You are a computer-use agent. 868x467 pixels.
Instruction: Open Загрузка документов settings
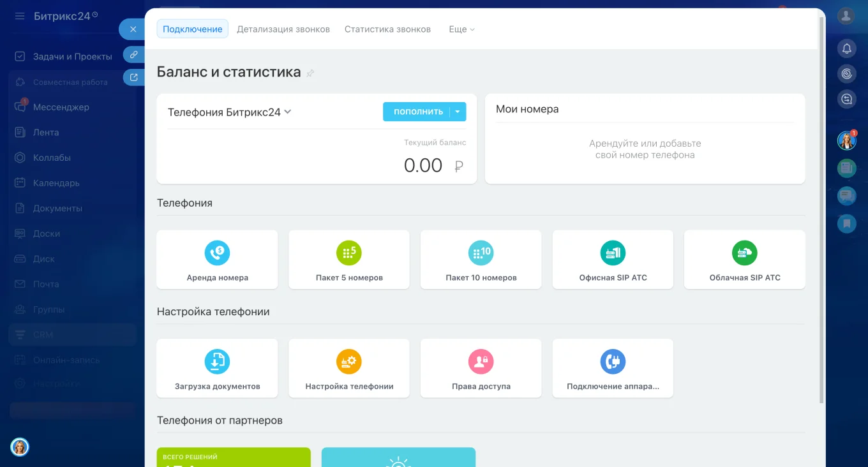(x=217, y=367)
